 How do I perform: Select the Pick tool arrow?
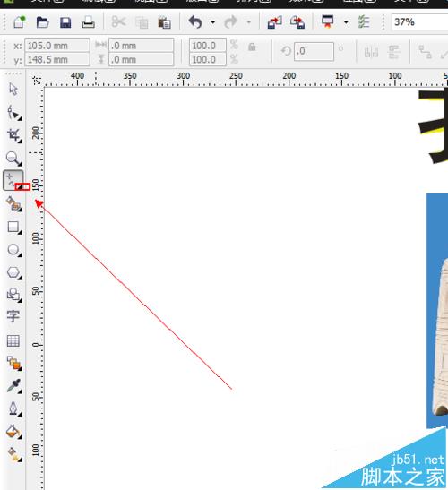point(13,89)
